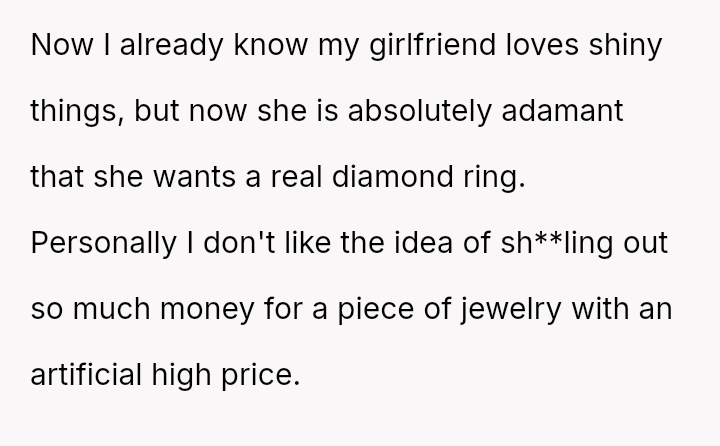Click the word "Now" at paragraph start
The width and height of the screenshot is (720, 446).
click(x=62, y=45)
